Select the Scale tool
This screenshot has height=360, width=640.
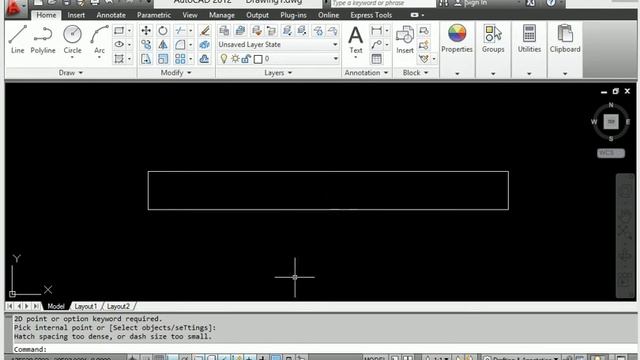point(163,58)
